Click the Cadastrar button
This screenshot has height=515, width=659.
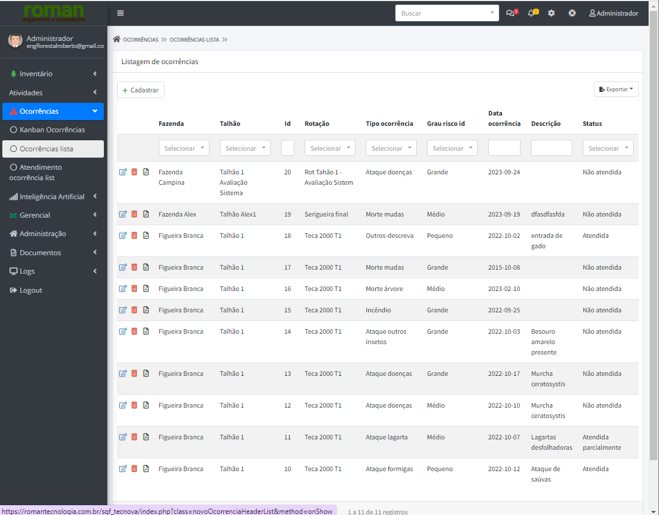tap(140, 90)
